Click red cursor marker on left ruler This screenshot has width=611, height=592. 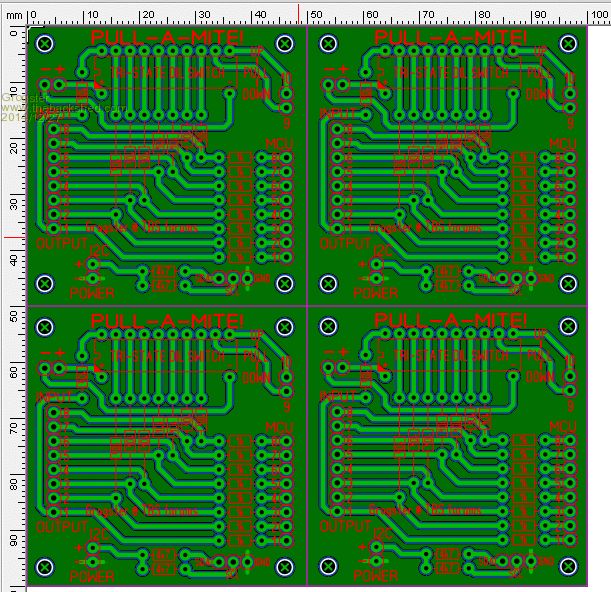point(10,237)
